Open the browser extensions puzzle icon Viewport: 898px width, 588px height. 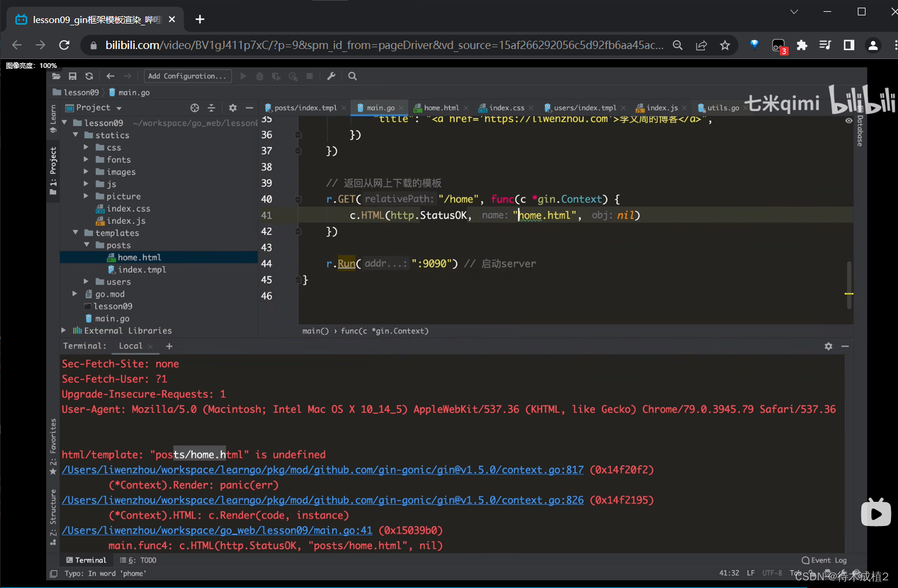pos(802,45)
